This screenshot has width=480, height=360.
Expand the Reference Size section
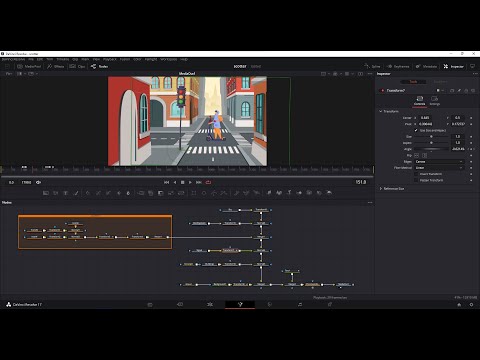[x=381, y=189]
